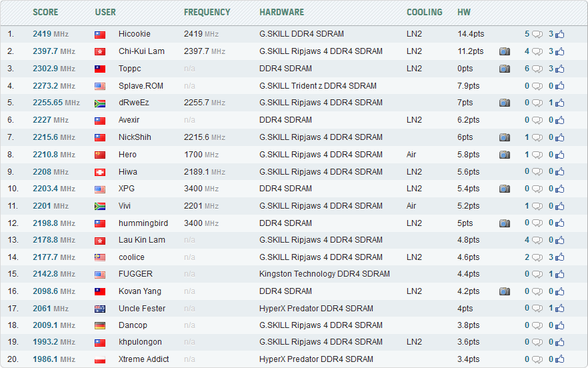588x368 pixels.
Task: Click camera icon in dRweEz's row
Action: [505, 103]
